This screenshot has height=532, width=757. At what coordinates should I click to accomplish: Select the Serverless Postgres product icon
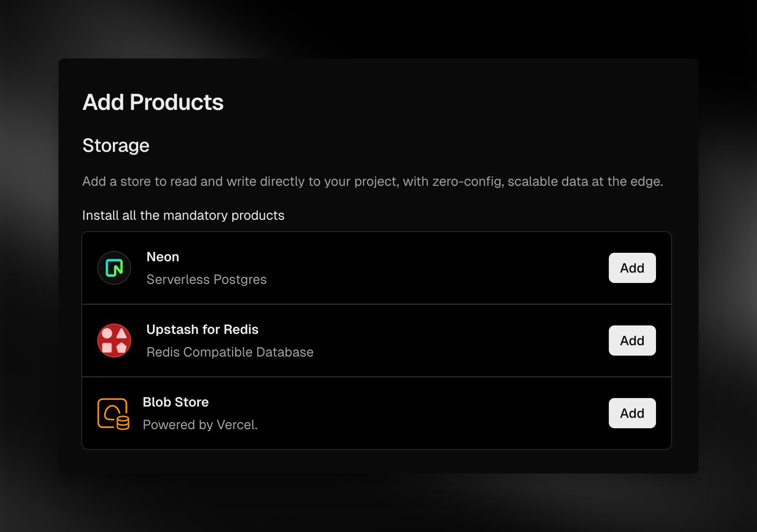[x=114, y=268]
